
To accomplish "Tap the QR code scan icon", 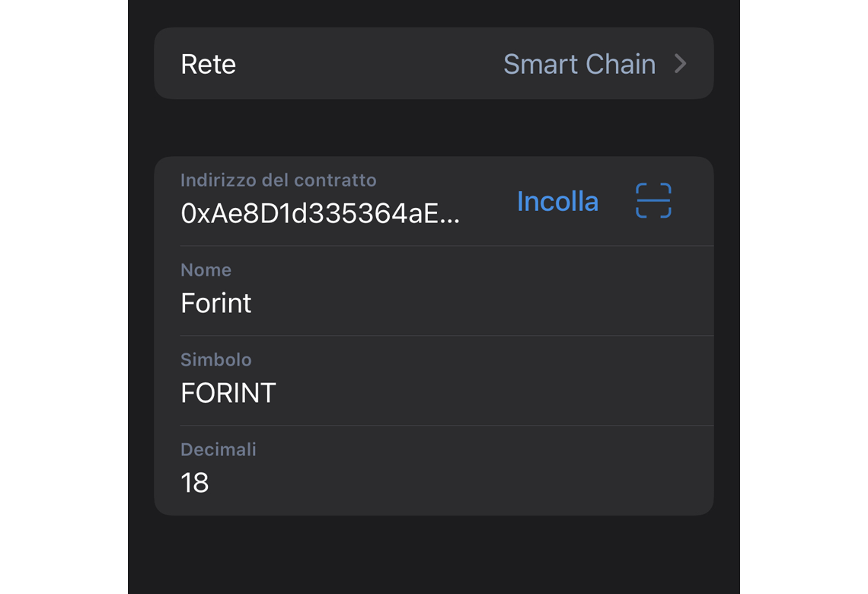I will tap(653, 200).
